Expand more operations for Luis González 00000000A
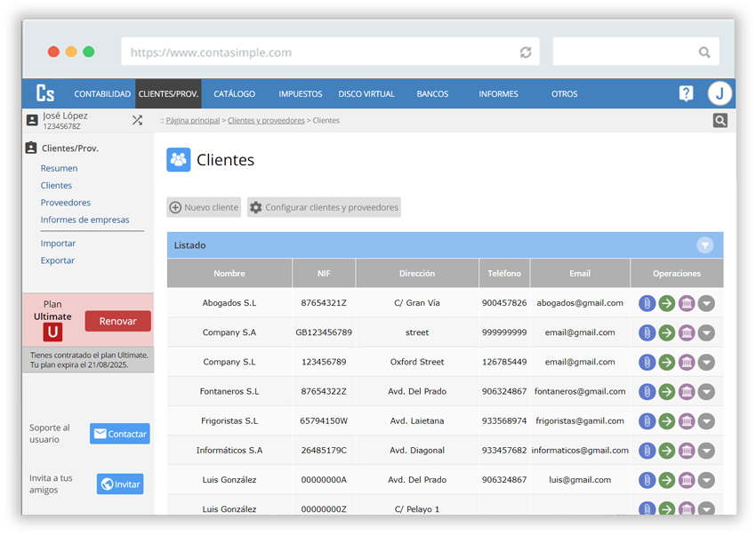The image size is (756, 536). click(x=706, y=479)
